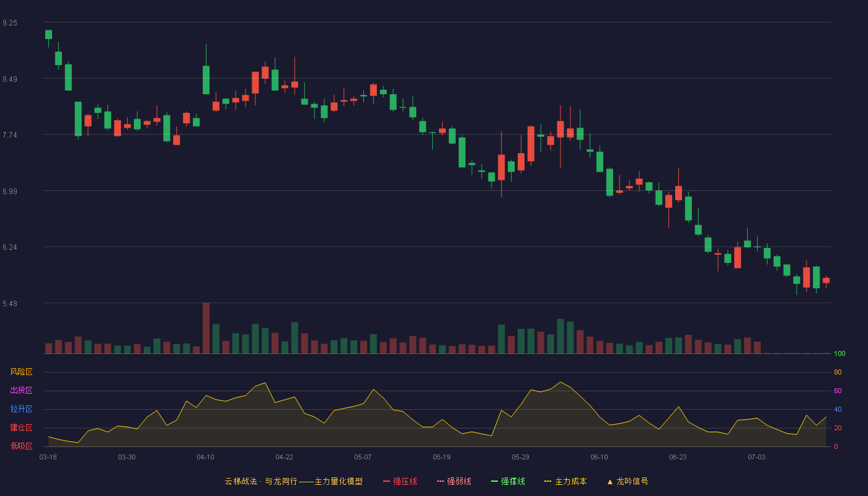The height and width of the screenshot is (496, 868).
Task: Click the 7.74 price axis label
Action: pos(10,135)
